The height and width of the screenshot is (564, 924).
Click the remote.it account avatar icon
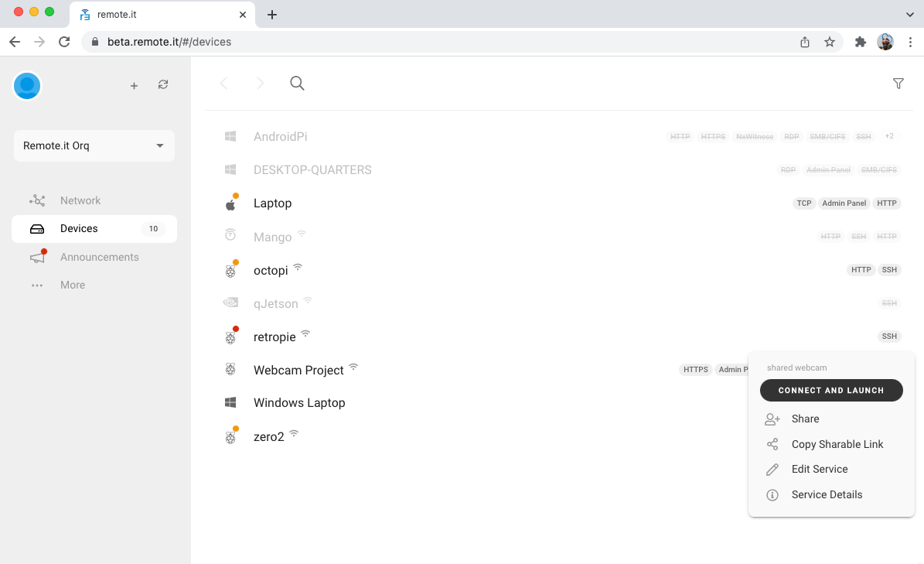pyautogui.click(x=26, y=86)
